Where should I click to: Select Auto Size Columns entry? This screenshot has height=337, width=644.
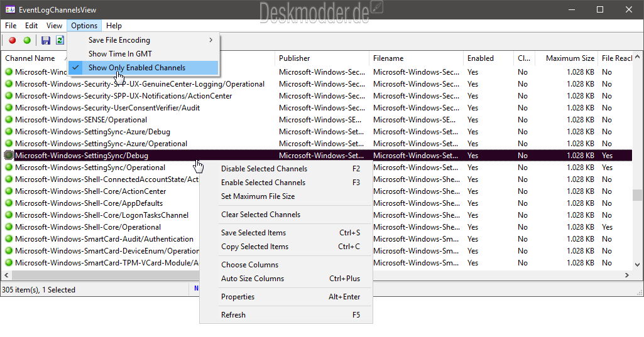(x=287, y=279)
